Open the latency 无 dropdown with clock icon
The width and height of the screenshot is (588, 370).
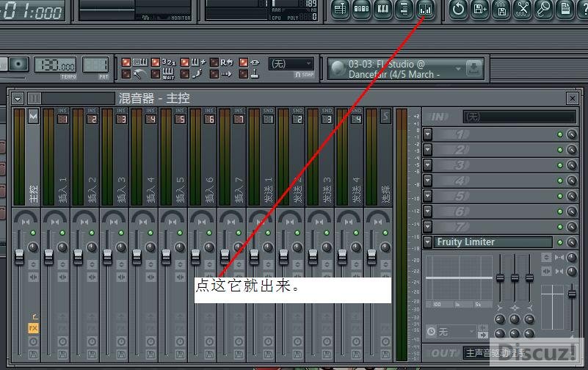click(451, 332)
